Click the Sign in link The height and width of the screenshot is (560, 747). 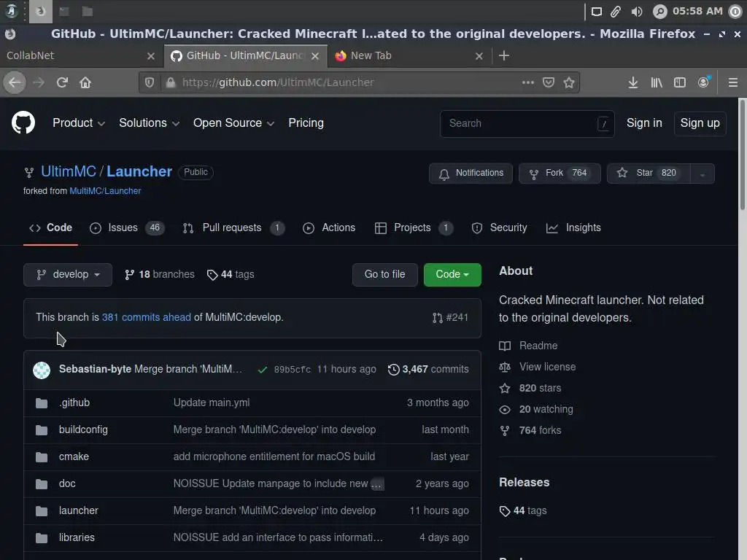click(644, 122)
